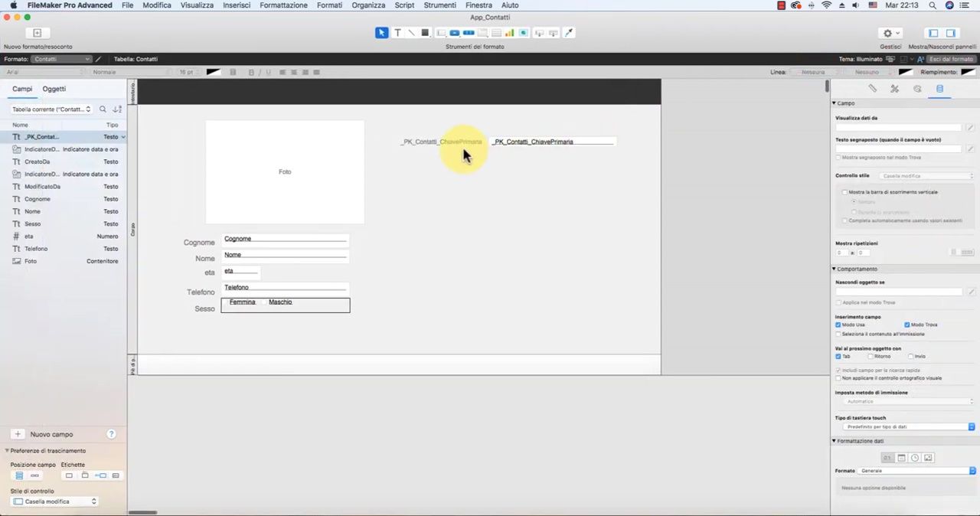The height and width of the screenshot is (516, 980).
Task: Toggle the right panel visibility icon
Action: 950,33
